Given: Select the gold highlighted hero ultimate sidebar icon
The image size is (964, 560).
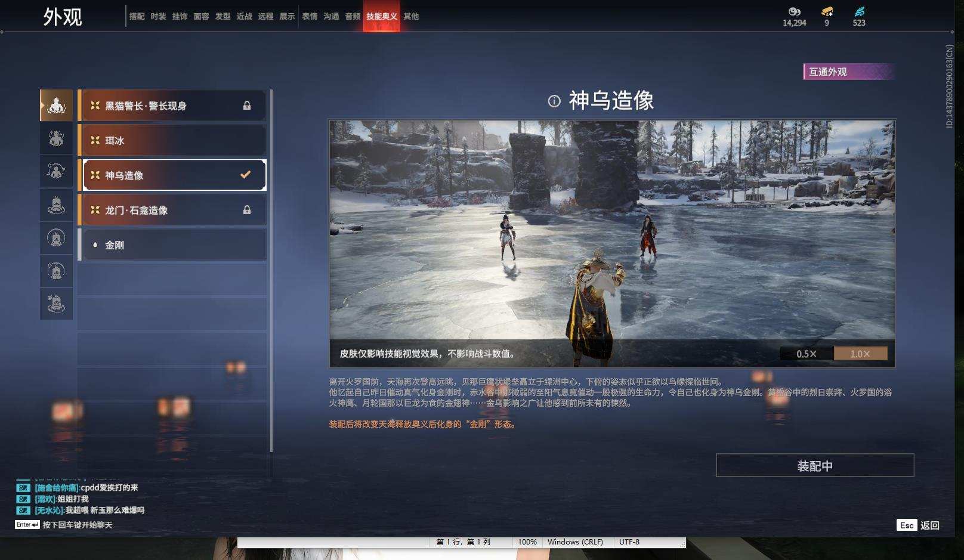Looking at the screenshot, I should coord(56,106).
